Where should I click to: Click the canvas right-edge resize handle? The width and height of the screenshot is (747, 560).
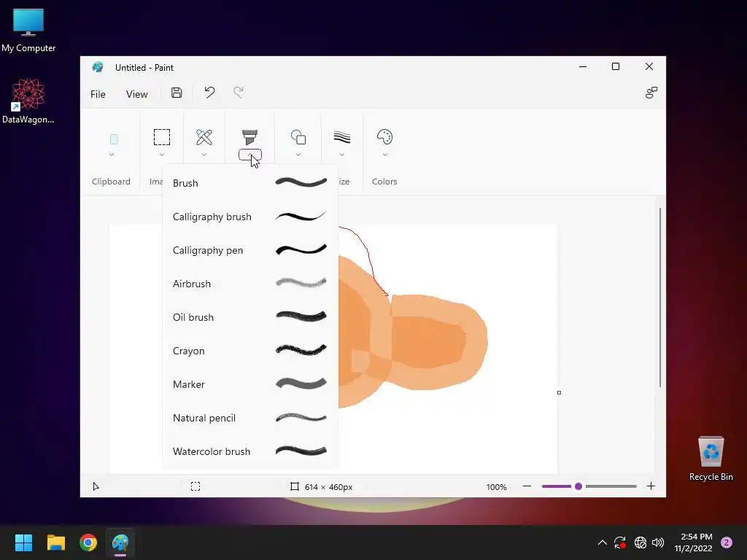[559, 392]
